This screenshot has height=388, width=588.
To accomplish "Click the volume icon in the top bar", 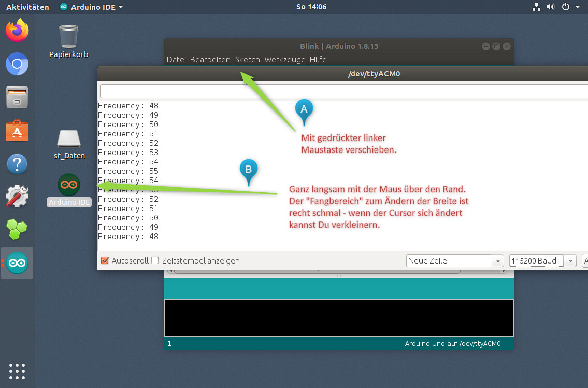I will (x=550, y=7).
